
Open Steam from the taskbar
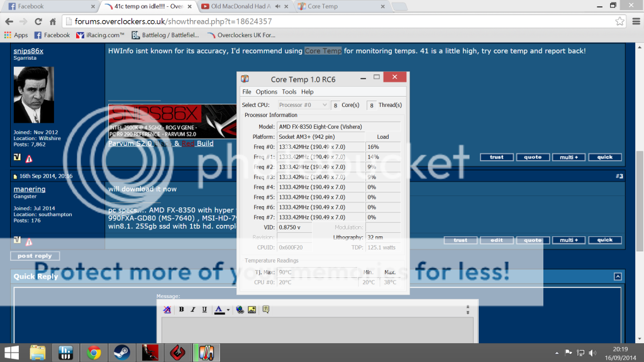[x=121, y=353]
